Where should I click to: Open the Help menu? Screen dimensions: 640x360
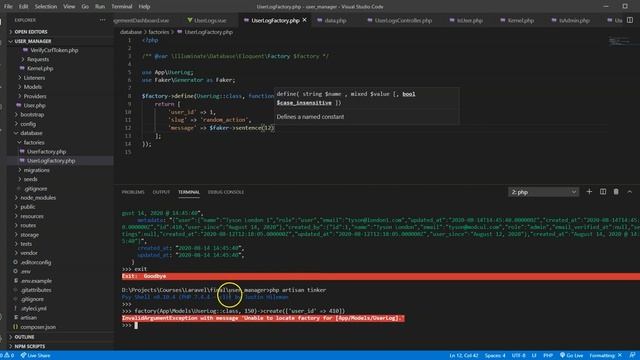click(144, 7)
